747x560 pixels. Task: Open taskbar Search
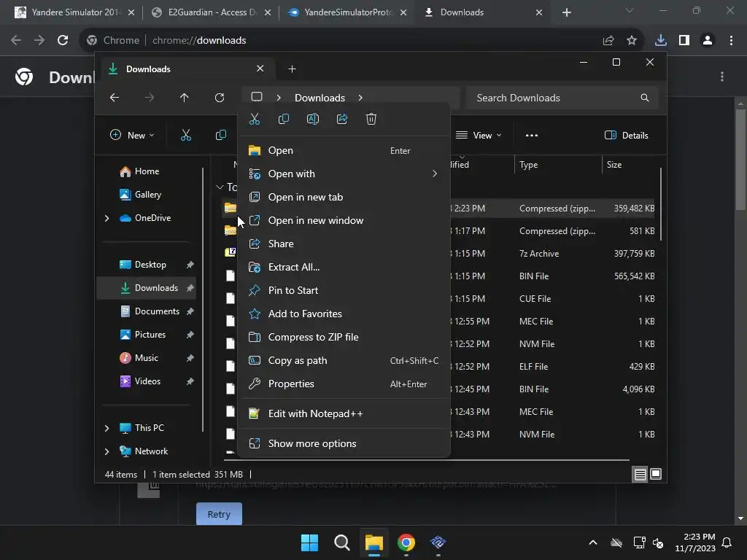[341, 542]
